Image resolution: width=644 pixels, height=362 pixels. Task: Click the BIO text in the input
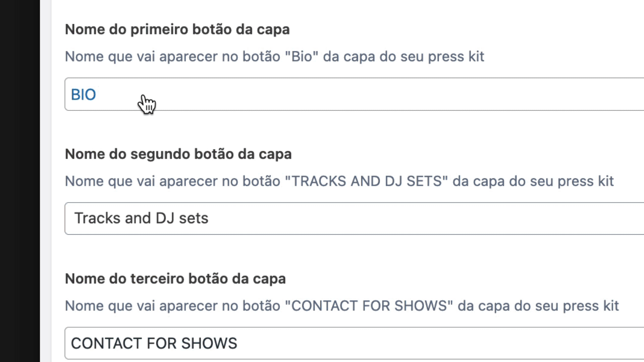coord(84,95)
